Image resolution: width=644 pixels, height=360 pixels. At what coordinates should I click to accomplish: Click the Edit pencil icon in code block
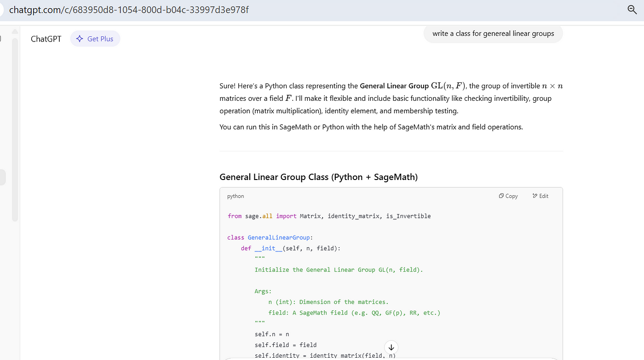click(x=535, y=196)
